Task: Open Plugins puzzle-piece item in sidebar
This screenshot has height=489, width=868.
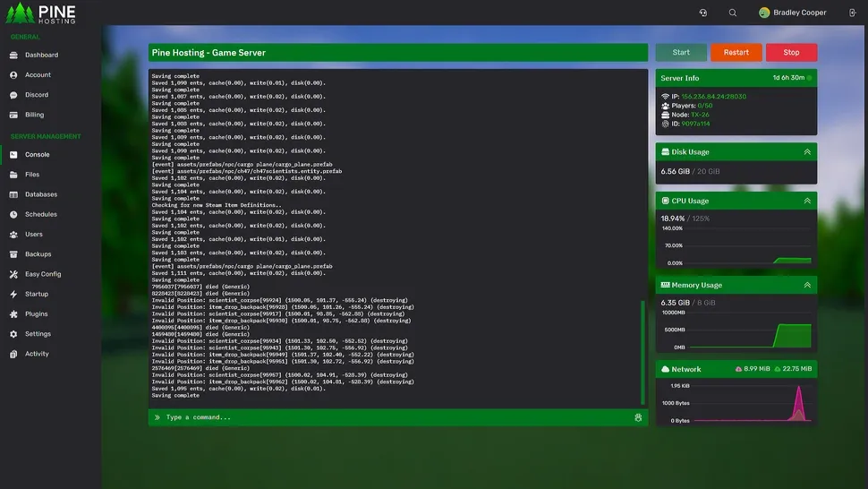Action: coord(36,314)
